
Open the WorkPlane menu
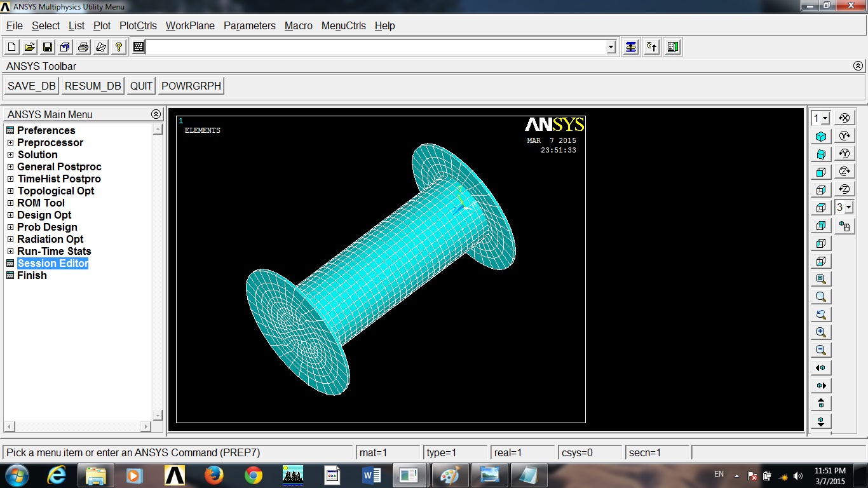(x=190, y=26)
